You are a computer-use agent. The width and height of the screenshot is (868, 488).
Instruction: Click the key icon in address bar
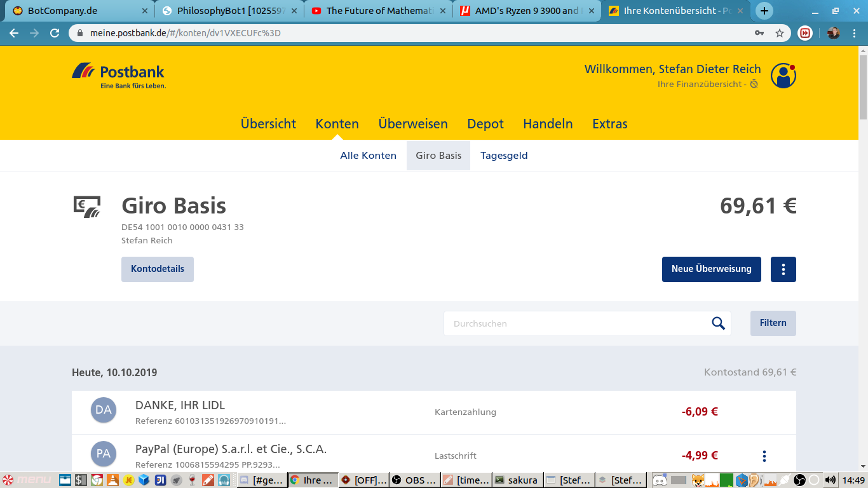(x=759, y=33)
